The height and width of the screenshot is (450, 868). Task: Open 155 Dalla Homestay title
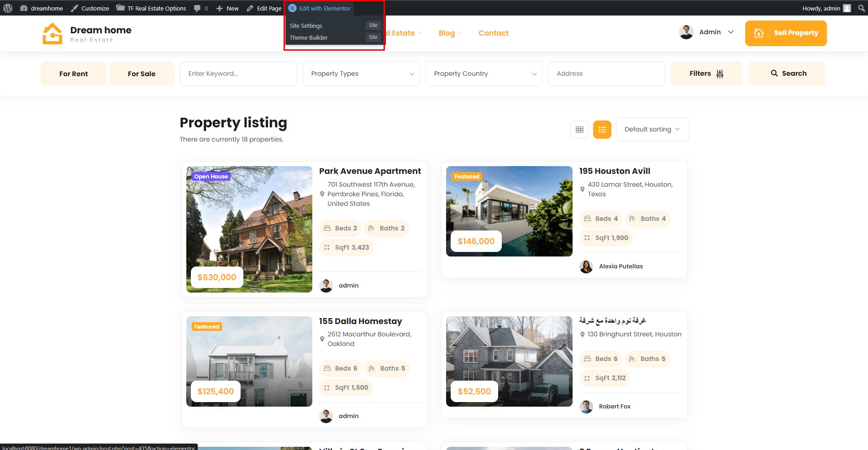click(360, 321)
